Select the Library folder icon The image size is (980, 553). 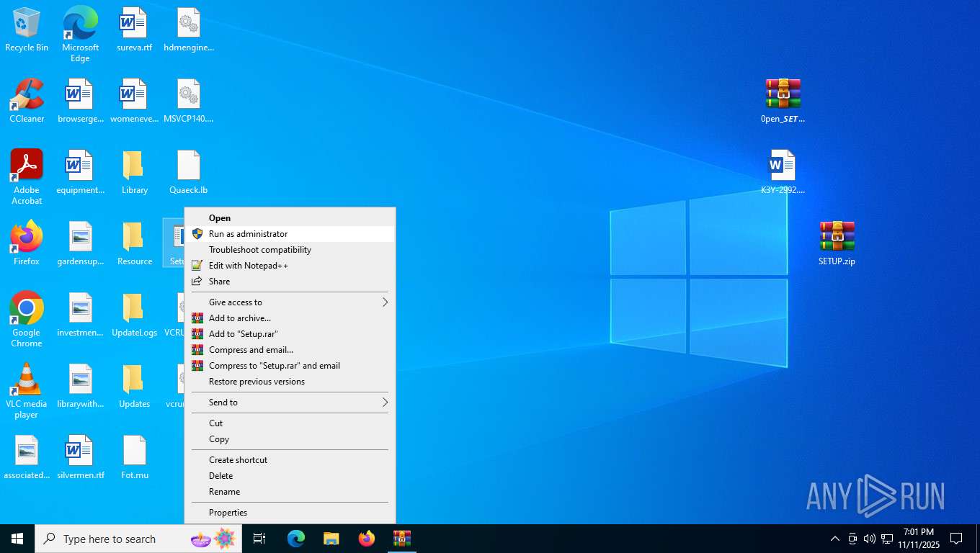(134, 173)
